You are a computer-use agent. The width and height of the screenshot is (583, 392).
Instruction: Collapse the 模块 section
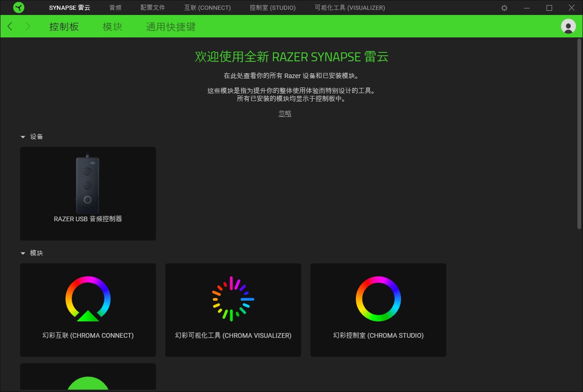pos(23,254)
